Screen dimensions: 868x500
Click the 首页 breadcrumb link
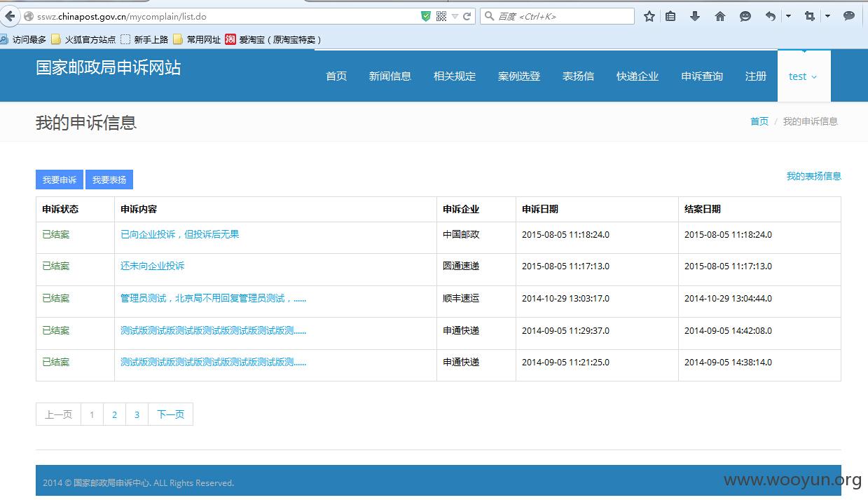click(x=759, y=121)
